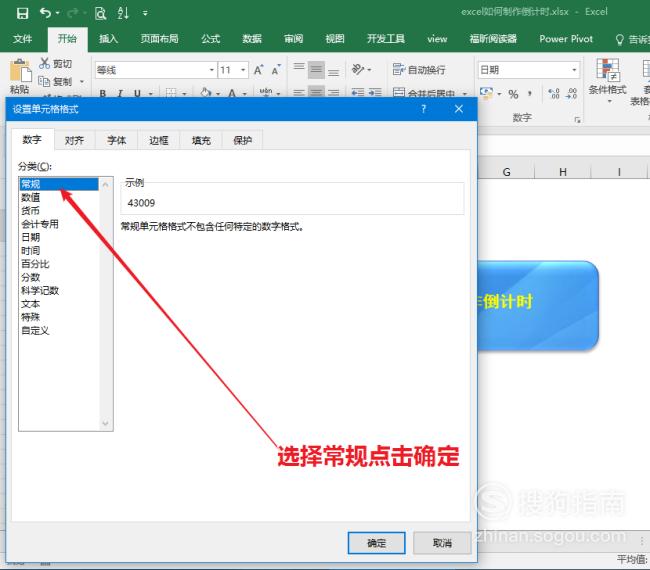
Task: Open the accounting format dropdown arrow
Action: (499, 94)
